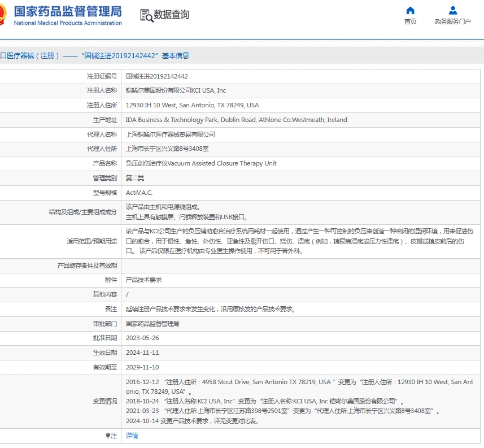Click National Medical Products Administration text
Image resolution: width=484 pixels, height=448 pixels.
pos(68,23)
